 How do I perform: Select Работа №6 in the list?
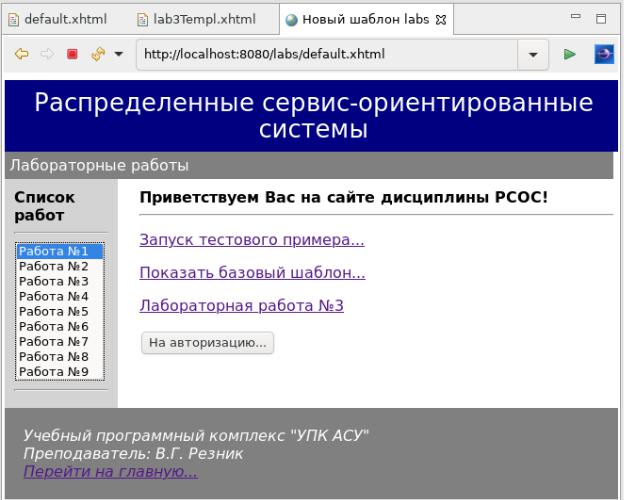point(60,326)
